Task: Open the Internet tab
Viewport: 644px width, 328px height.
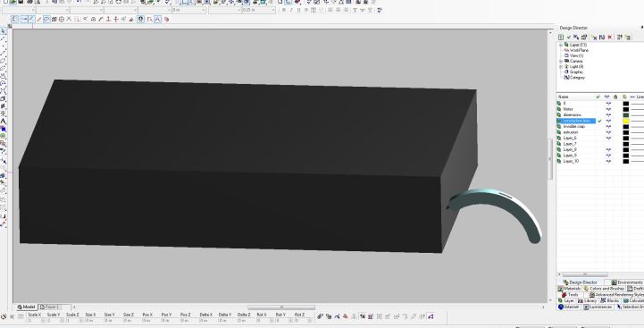Action: tap(568, 307)
